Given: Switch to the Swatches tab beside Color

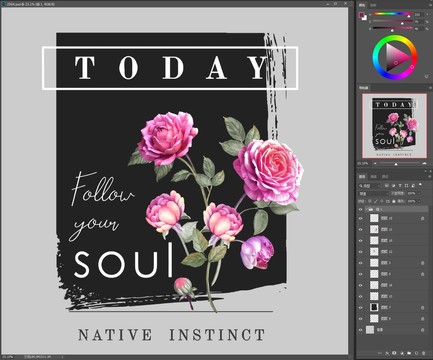Looking at the screenshot, I should [373, 5].
